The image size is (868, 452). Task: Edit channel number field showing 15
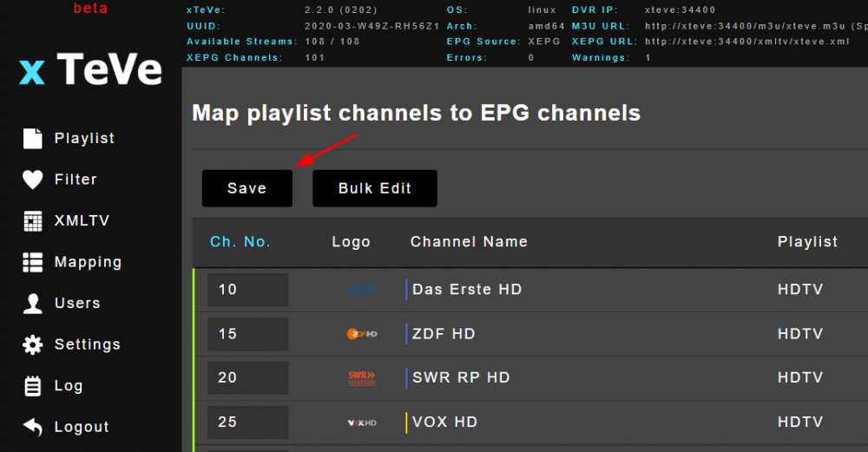pos(248,334)
